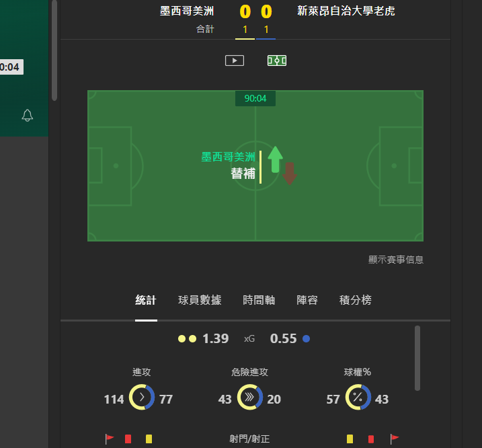This screenshot has width=482, height=448.
Task: Click the away team yellow card icon
Action: [350, 439]
